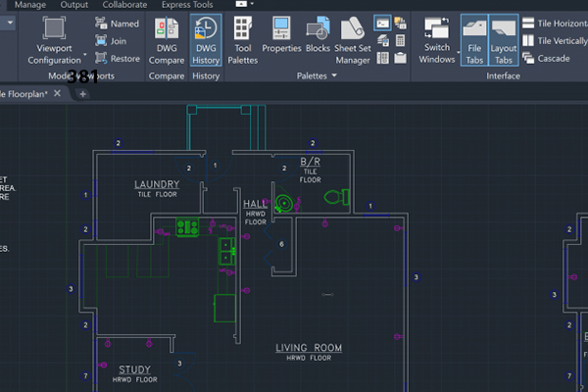Screen dimensions: 588x392
Task: Switch to the Manage ribbon tab
Action: [x=30, y=5]
